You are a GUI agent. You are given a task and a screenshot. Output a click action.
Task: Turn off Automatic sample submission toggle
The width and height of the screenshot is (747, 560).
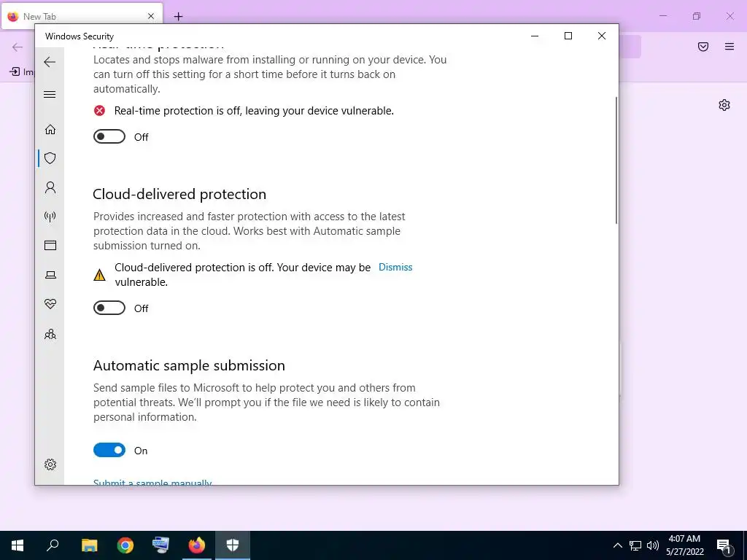coord(109,450)
